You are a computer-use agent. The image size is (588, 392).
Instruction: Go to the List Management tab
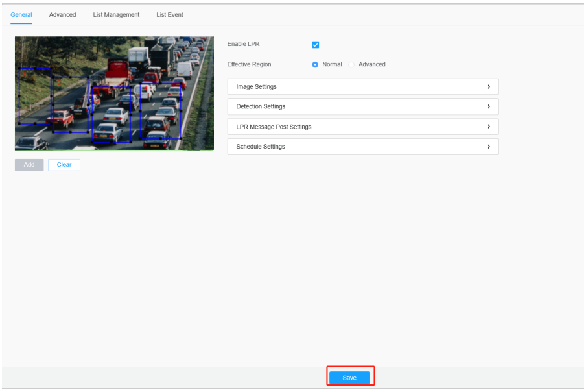coord(116,15)
